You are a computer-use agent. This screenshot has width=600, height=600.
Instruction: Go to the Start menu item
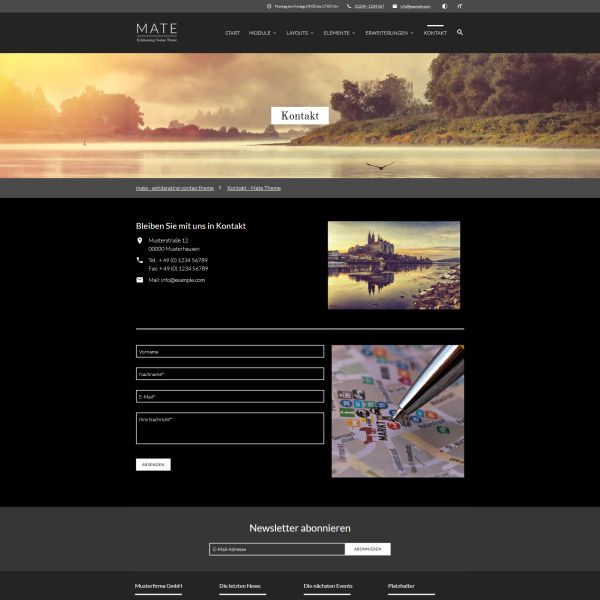point(232,33)
